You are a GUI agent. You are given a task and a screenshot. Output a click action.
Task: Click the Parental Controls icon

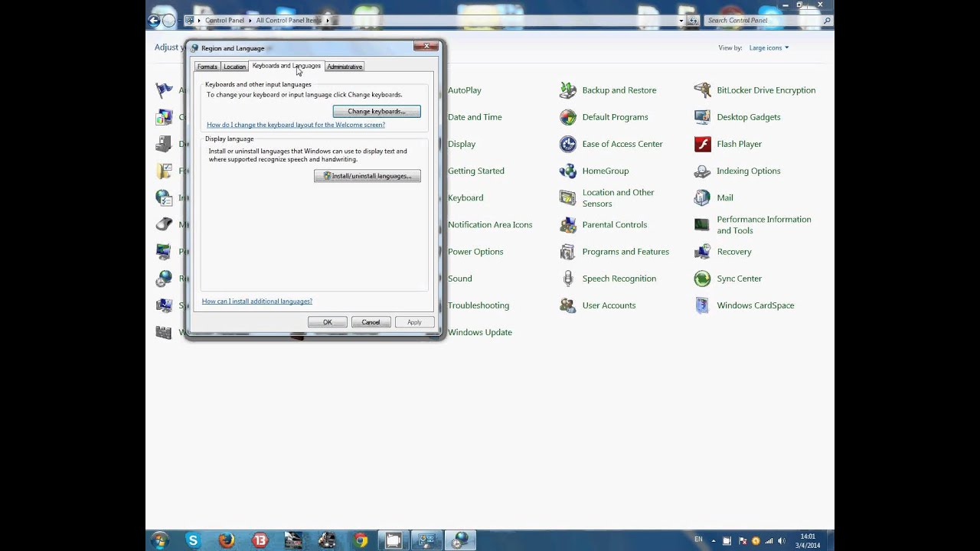(x=567, y=225)
